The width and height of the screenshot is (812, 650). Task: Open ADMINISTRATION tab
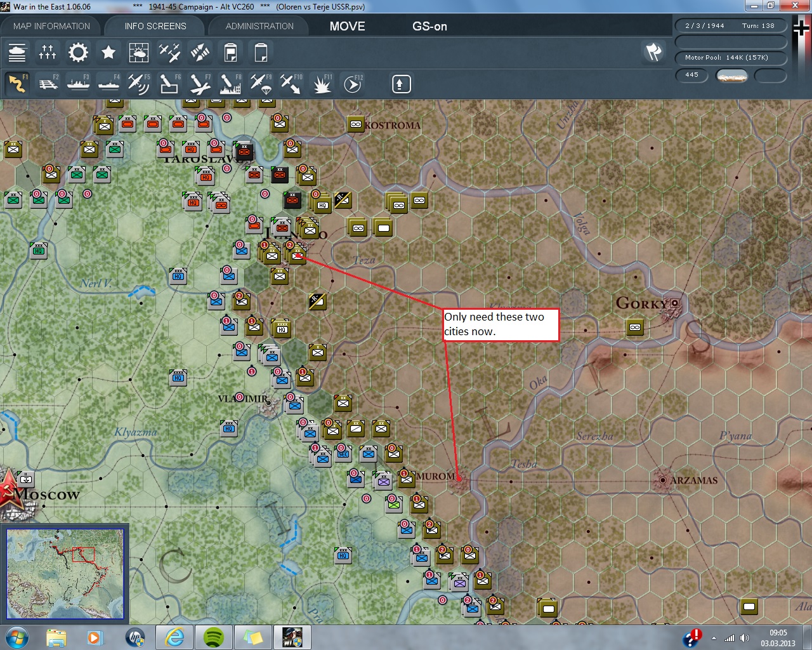(259, 26)
